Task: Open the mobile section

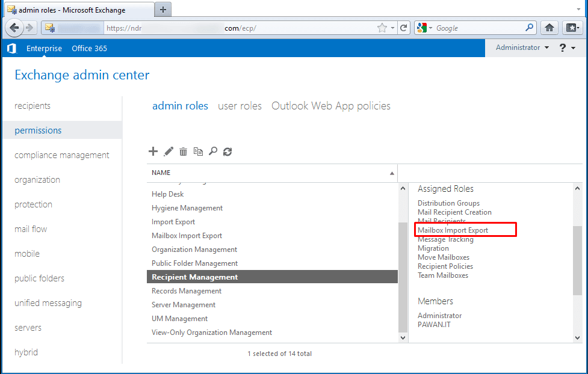Action: click(27, 254)
